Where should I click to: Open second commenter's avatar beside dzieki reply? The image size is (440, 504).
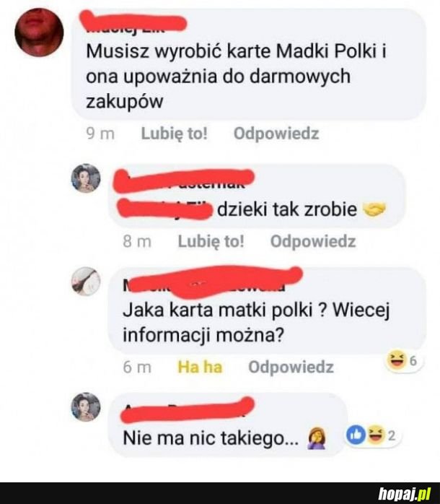pyautogui.click(x=86, y=178)
